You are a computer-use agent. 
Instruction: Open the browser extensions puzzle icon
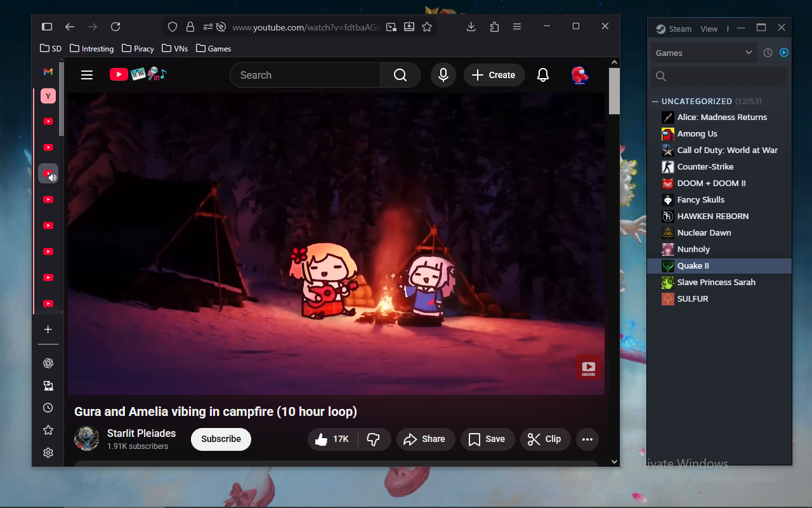coord(494,27)
